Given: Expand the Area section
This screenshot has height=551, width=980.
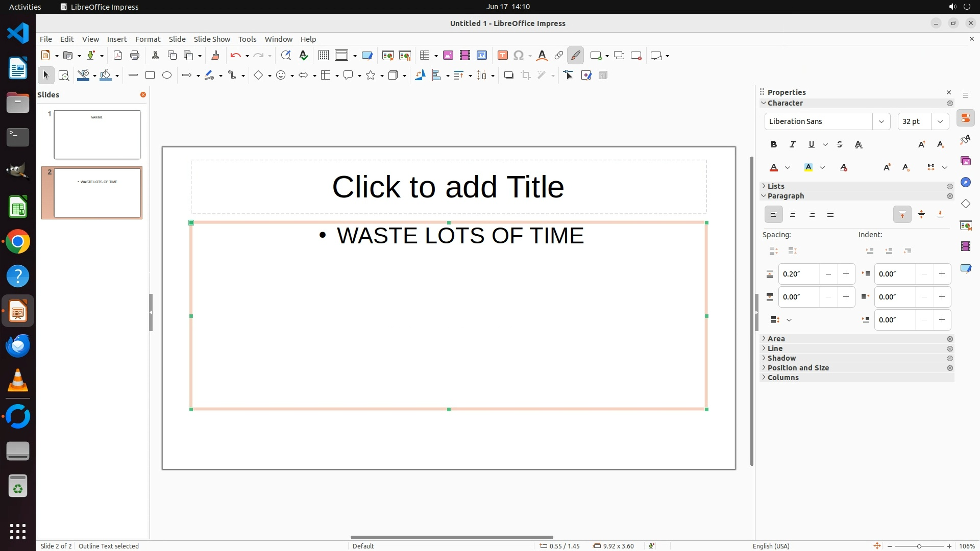Looking at the screenshot, I should click(x=776, y=339).
